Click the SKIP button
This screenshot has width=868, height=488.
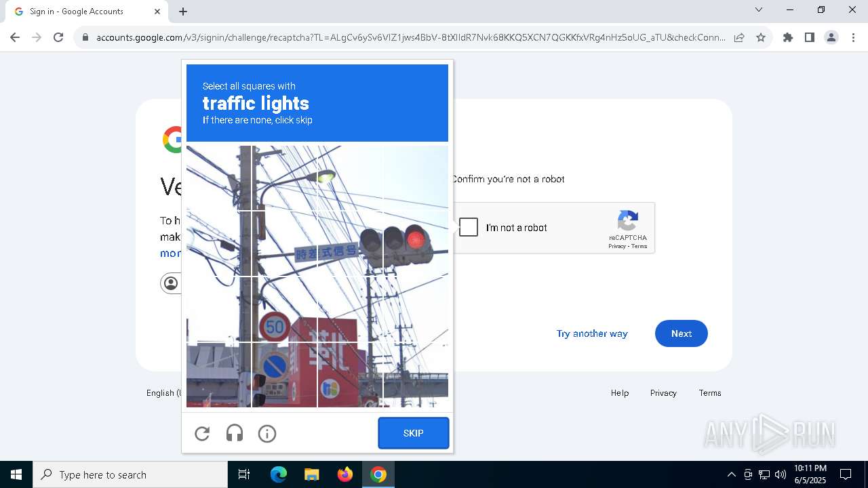click(x=414, y=433)
